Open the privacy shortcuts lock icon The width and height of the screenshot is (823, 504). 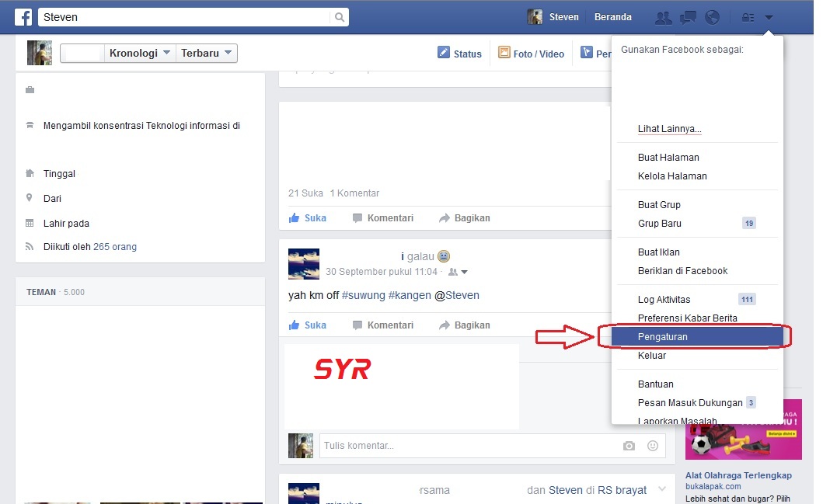748,17
